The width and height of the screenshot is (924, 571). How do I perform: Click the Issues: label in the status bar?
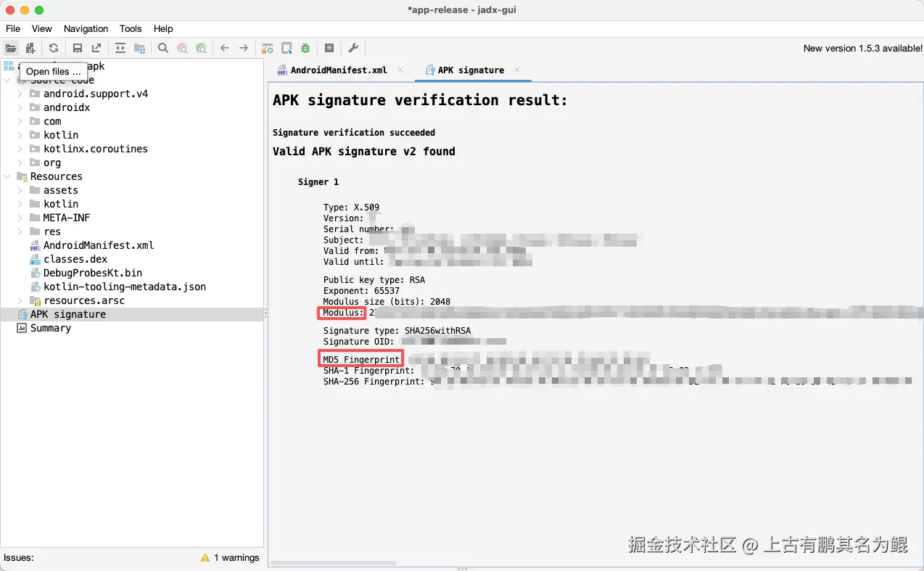19,558
